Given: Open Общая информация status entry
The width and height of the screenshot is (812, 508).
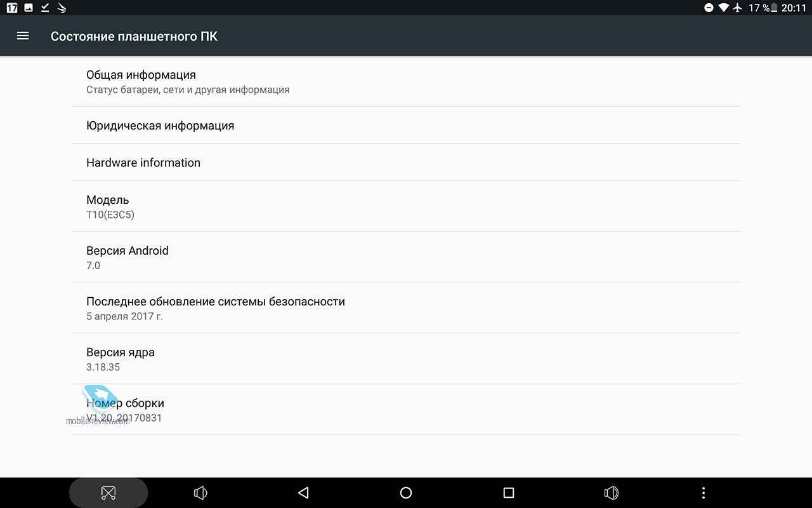Looking at the screenshot, I should [406, 81].
